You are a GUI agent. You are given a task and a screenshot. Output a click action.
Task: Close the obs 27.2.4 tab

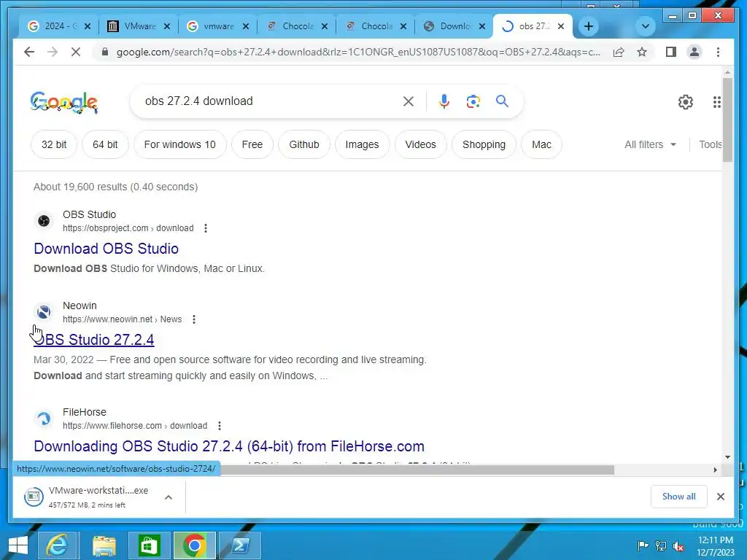click(561, 26)
